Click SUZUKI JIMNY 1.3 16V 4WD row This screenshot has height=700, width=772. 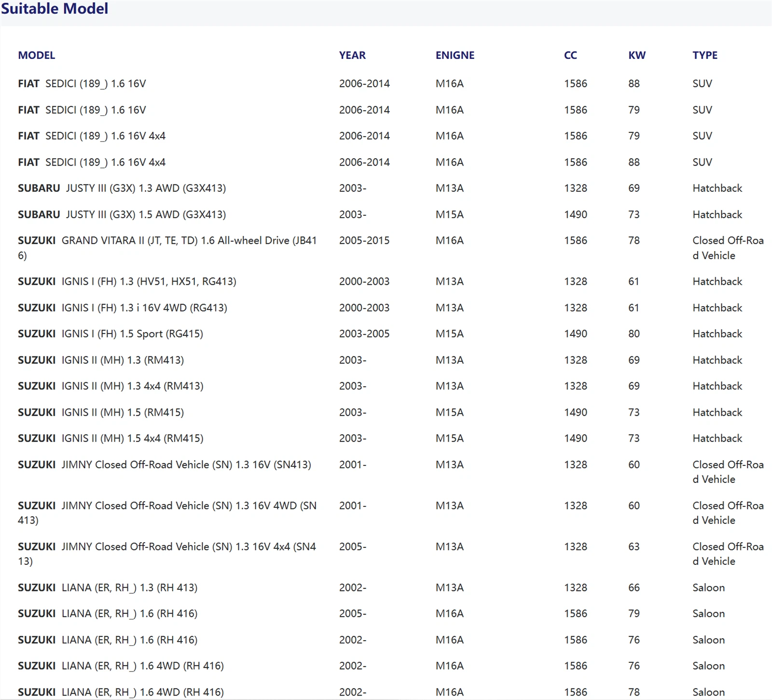coord(386,513)
